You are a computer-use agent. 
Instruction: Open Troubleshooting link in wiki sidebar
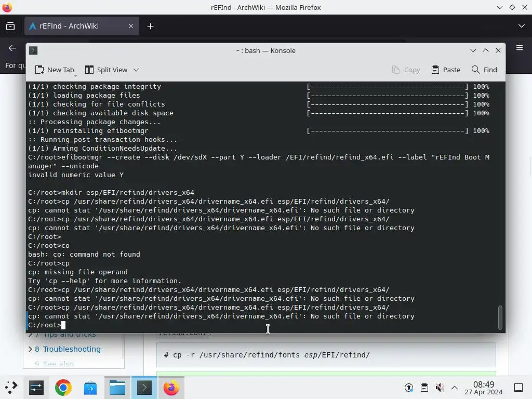[x=72, y=349]
